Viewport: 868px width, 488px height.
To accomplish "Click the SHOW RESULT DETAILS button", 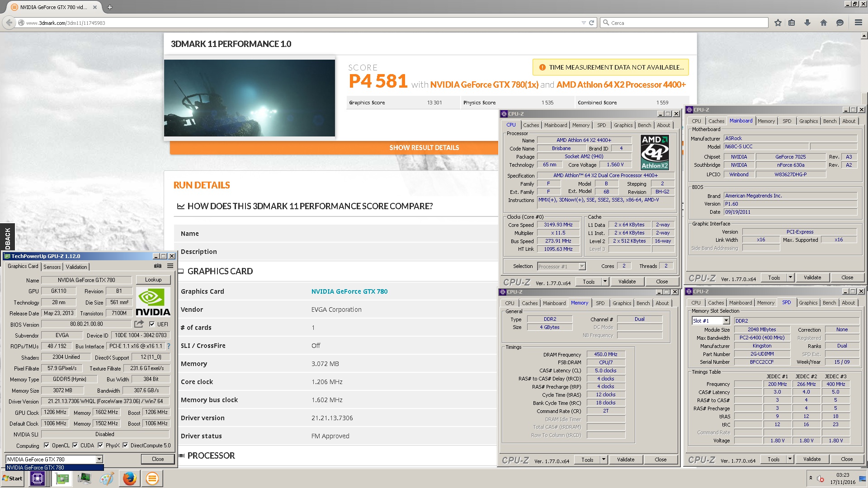I will pos(424,148).
